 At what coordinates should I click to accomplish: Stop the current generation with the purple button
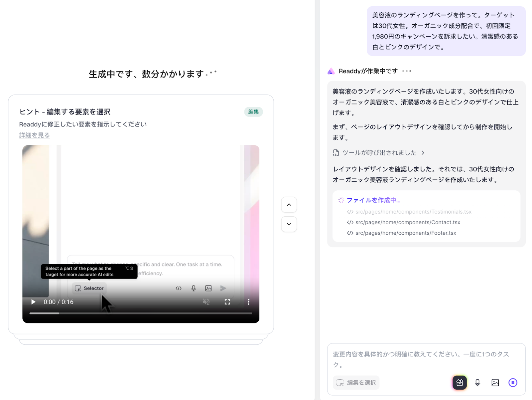point(513,382)
